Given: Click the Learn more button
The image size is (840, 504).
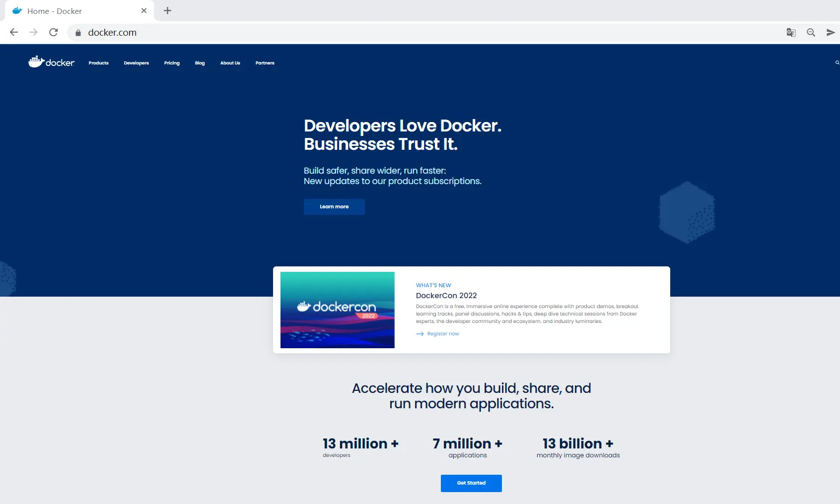Looking at the screenshot, I should (x=334, y=207).
